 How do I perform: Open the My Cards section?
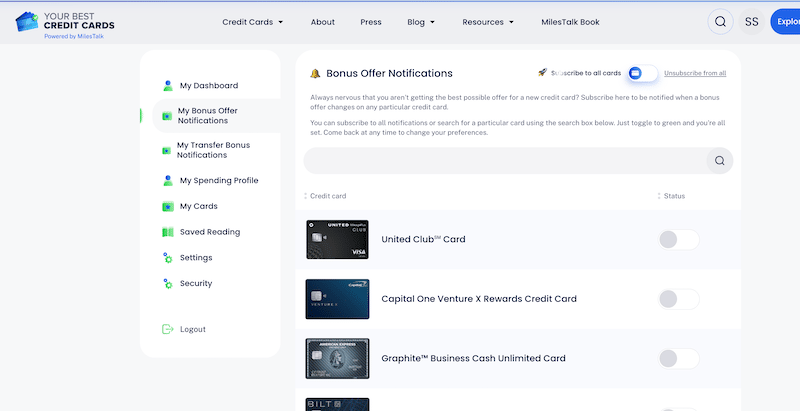click(198, 207)
